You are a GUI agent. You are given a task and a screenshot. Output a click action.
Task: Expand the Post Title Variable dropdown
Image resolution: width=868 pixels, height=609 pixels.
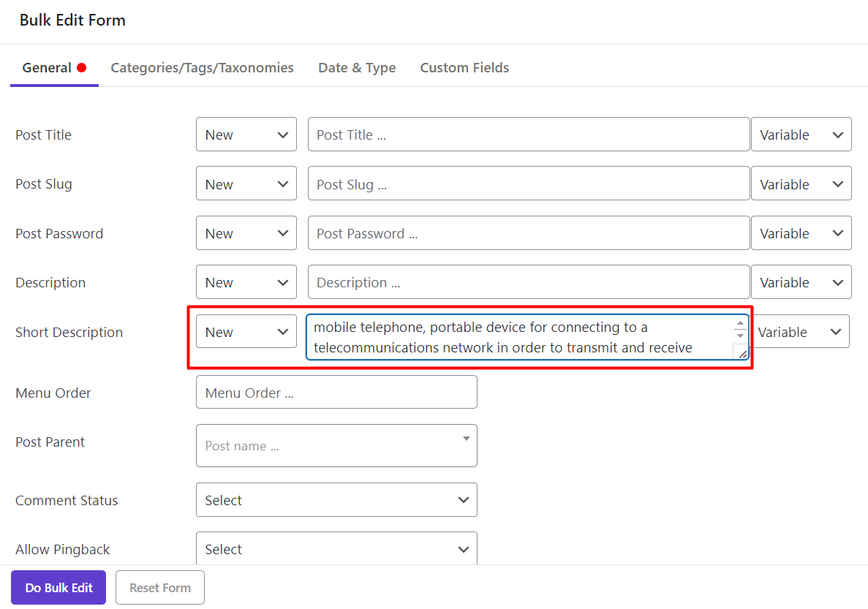click(x=801, y=135)
